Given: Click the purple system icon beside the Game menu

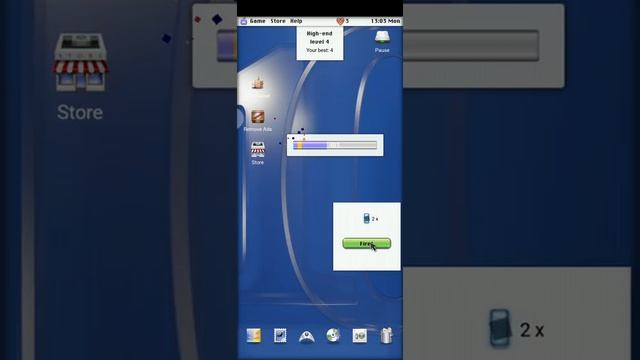Looking at the screenshot, I should (244, 21).
